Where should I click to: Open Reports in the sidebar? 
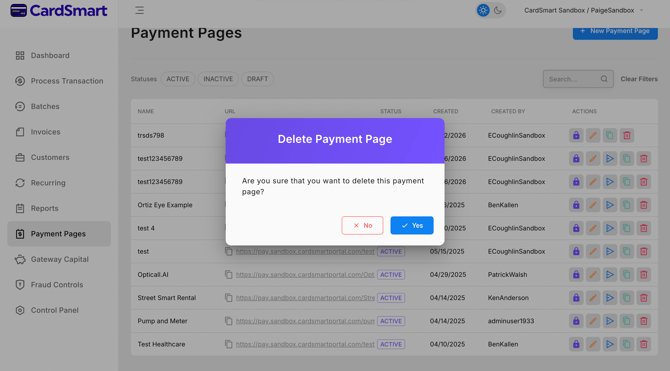click(x=59, y=208)
